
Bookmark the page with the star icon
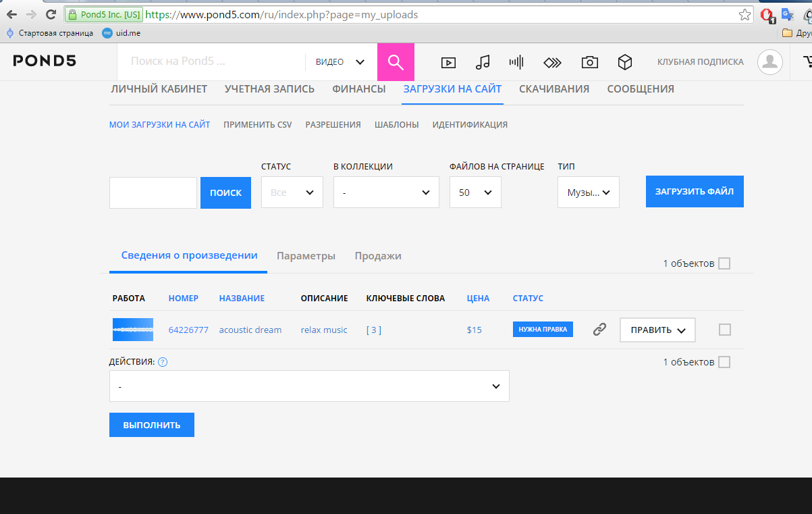click(745, 14)
